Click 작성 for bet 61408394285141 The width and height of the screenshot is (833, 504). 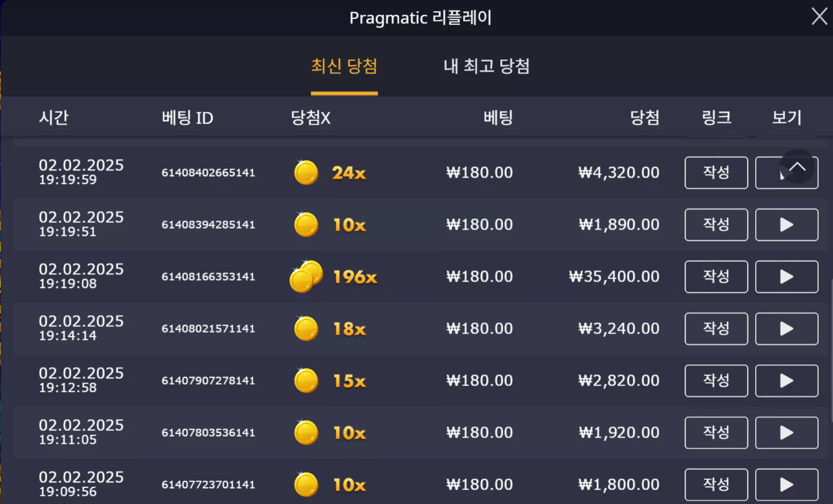click(716, 225)
